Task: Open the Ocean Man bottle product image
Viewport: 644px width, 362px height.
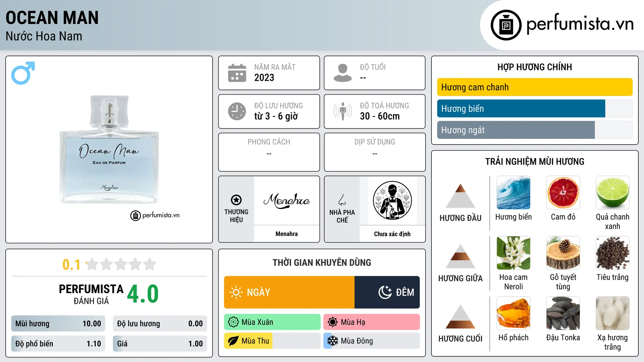Action: [x=109, y=149]
